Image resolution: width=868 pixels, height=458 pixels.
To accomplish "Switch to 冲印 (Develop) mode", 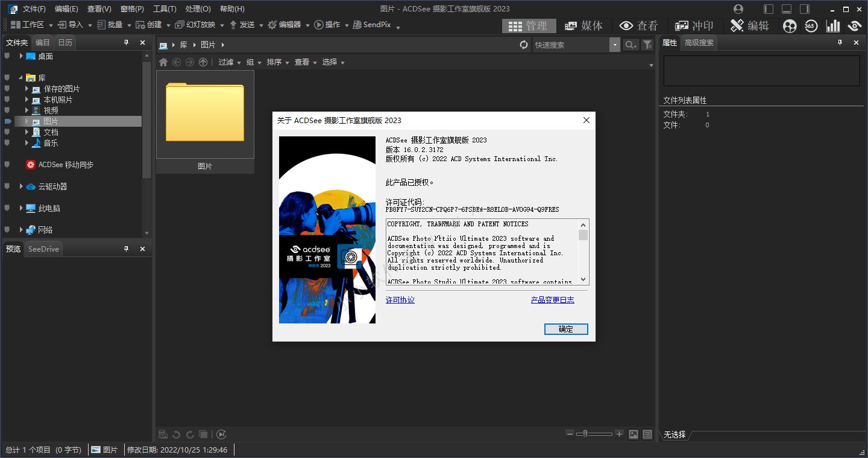I will click(694, 25).
